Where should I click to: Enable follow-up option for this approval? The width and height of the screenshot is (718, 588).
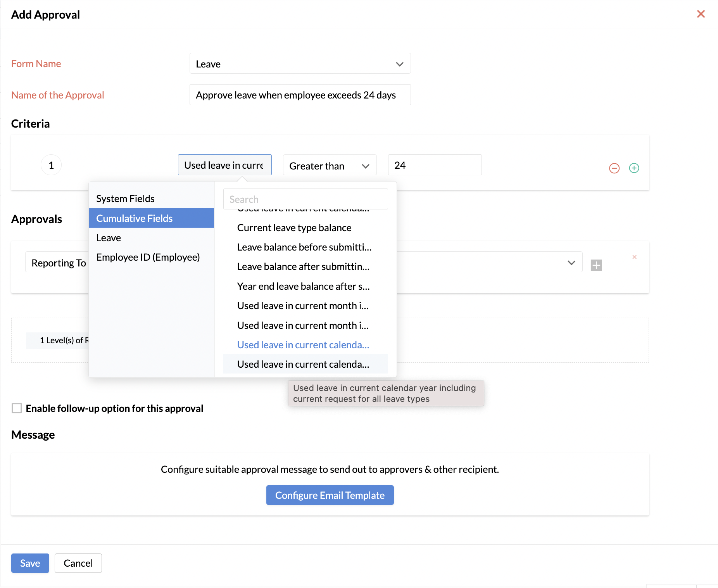17,408
